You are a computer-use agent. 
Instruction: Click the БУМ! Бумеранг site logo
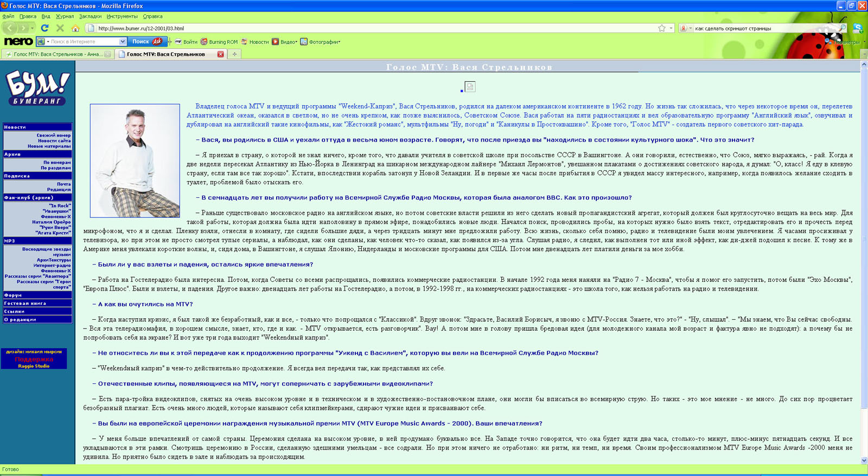point(37,88)
